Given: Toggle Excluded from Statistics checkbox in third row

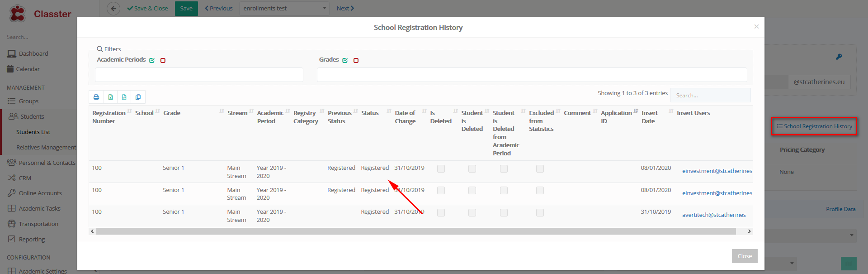Looking at the screenshot, I should click(x=540, y=212).
